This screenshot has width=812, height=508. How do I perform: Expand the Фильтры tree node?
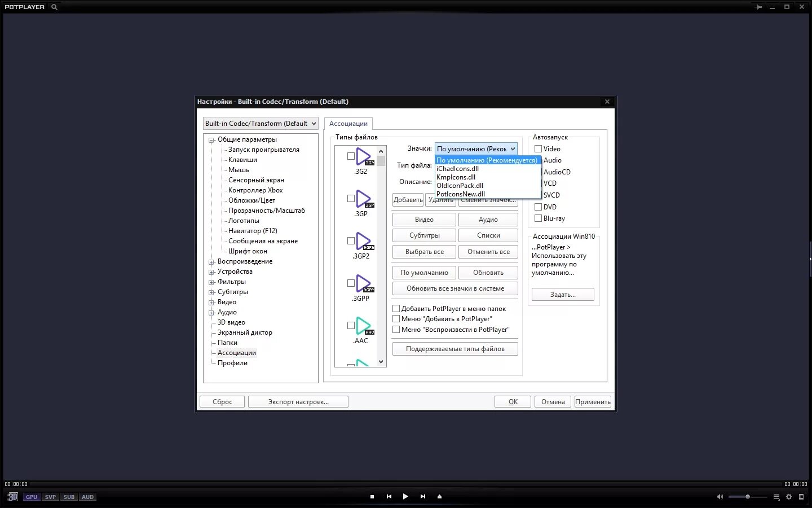pyautogui.click(x=211, y=282)
